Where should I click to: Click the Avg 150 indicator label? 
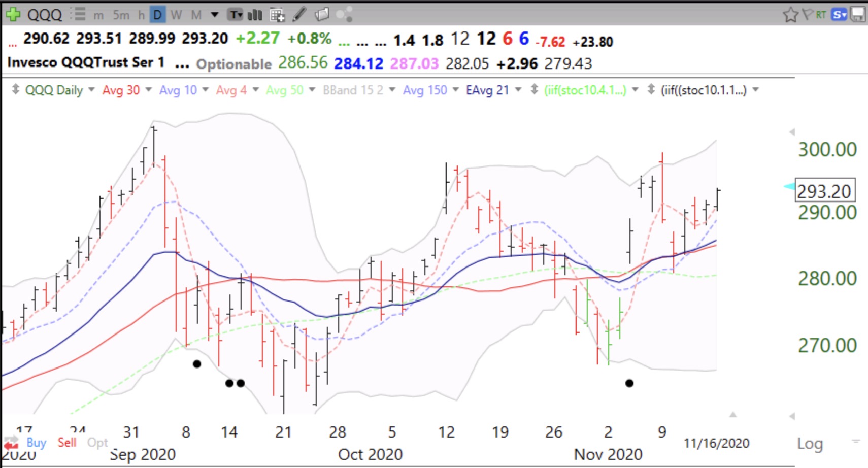(x=425, y=90)
